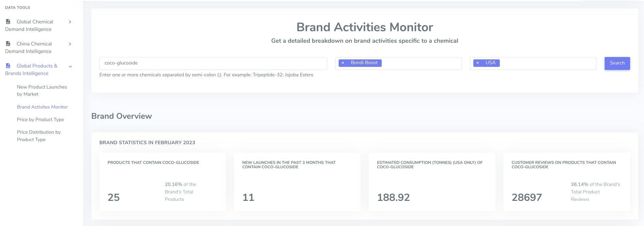Image resolution: width=644 pixels, height=226 pixels.
Task: Open Price by Product Type
Action: tap(40, 119)
